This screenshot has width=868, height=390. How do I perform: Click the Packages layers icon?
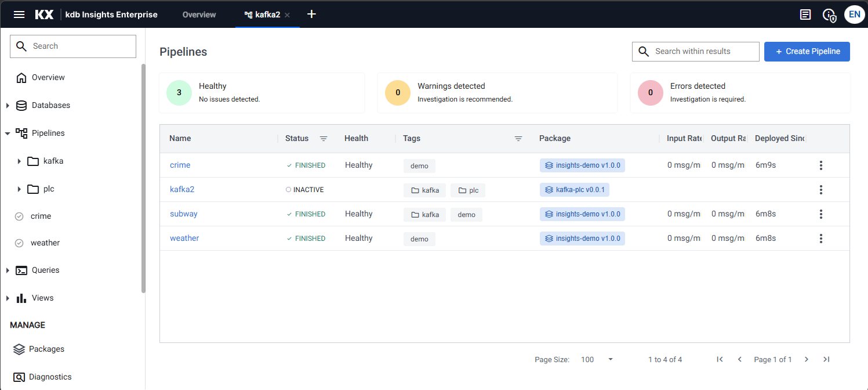coord(19,349)
